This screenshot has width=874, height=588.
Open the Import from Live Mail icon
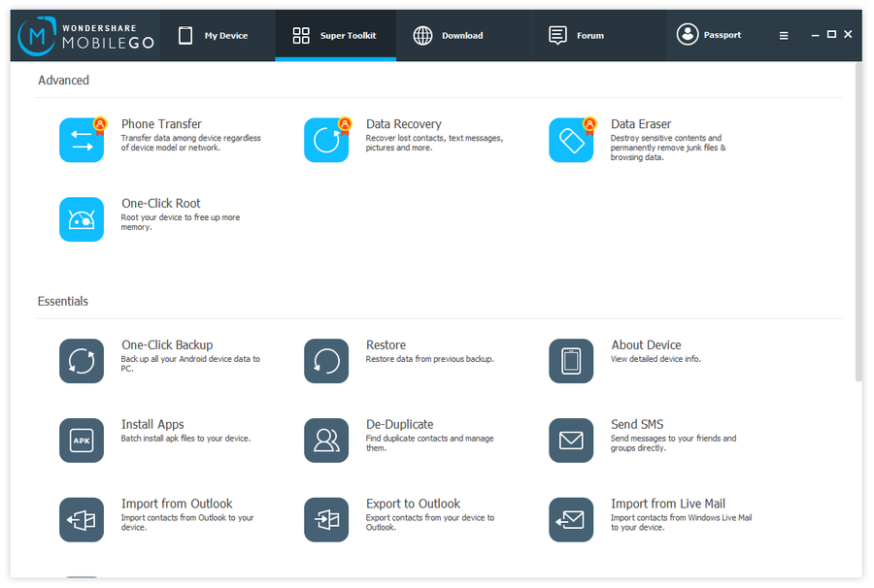[571, 520]
